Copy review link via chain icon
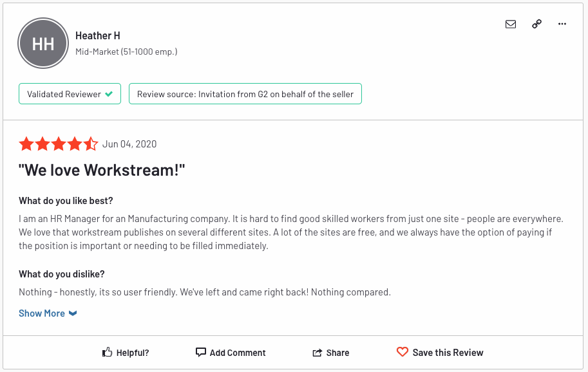The width and height of the screenshot is (588, 372). 536,24
